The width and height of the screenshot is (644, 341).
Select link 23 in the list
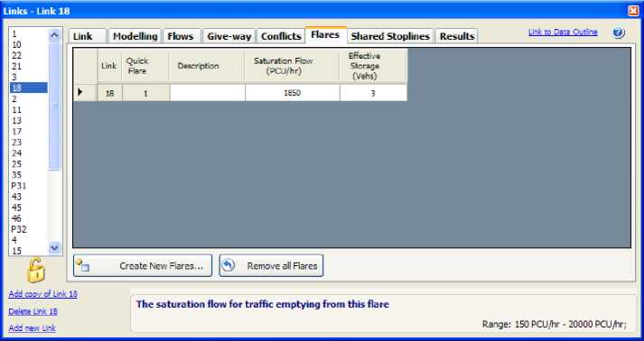(x=29, y=143)
